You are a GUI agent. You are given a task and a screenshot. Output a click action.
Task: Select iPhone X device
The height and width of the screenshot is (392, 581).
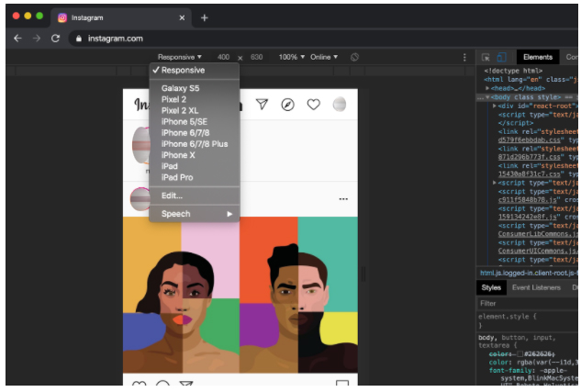click(x=195, y=155)
